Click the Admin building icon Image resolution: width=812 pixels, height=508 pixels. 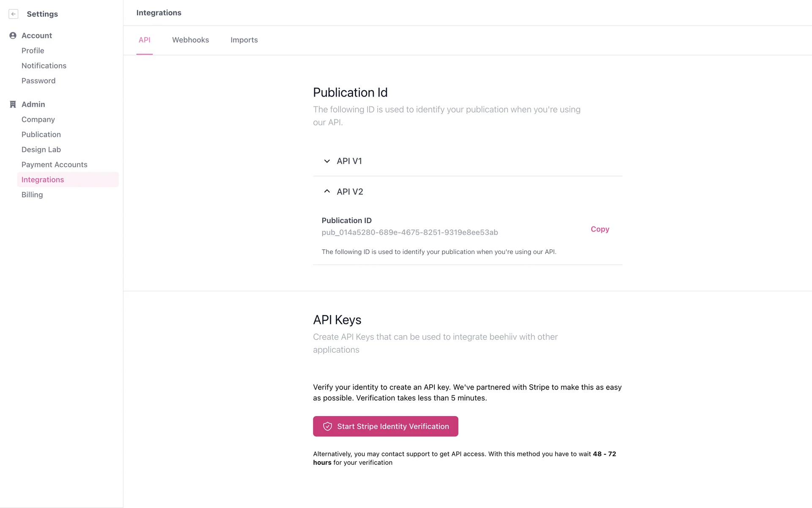click(x=13, y=104)
